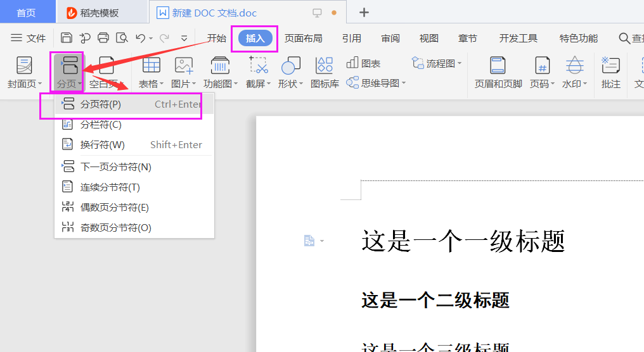Expand the 思维导图 dropdown arrow

coord(404,83)
